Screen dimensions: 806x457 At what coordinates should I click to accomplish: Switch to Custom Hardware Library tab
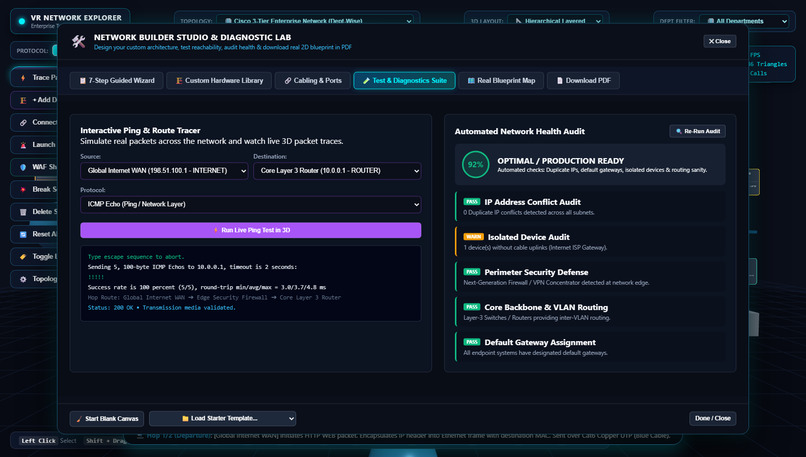point(219,81)
